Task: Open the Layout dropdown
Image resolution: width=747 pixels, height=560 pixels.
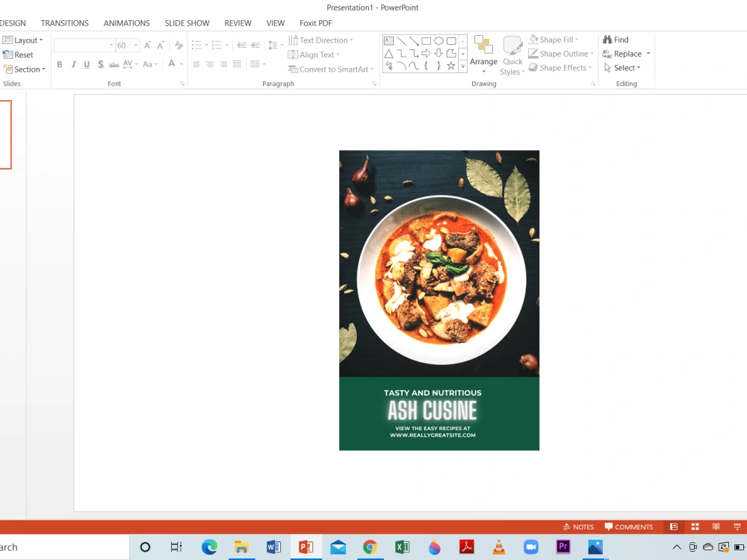Action: [x=23, y=40]
